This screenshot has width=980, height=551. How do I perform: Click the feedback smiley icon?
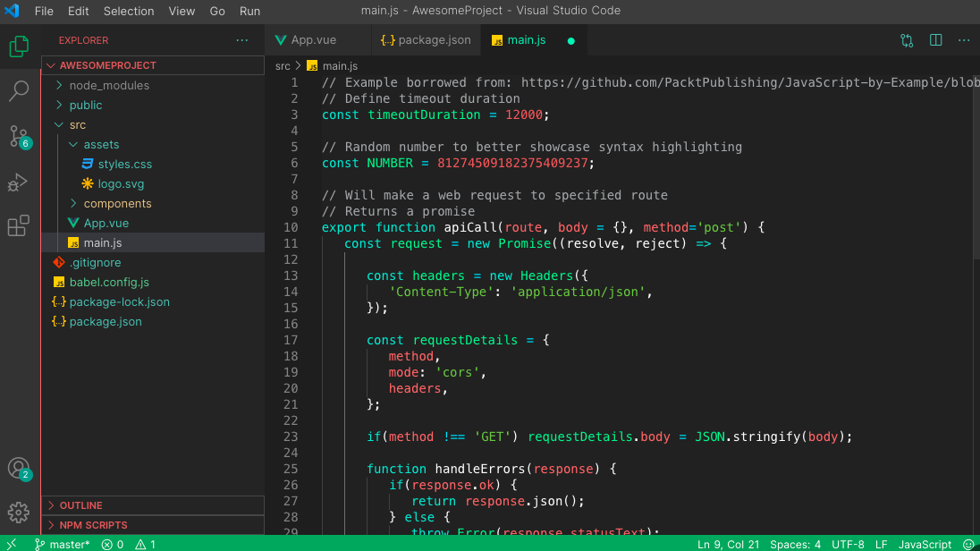tap(968, 544)
